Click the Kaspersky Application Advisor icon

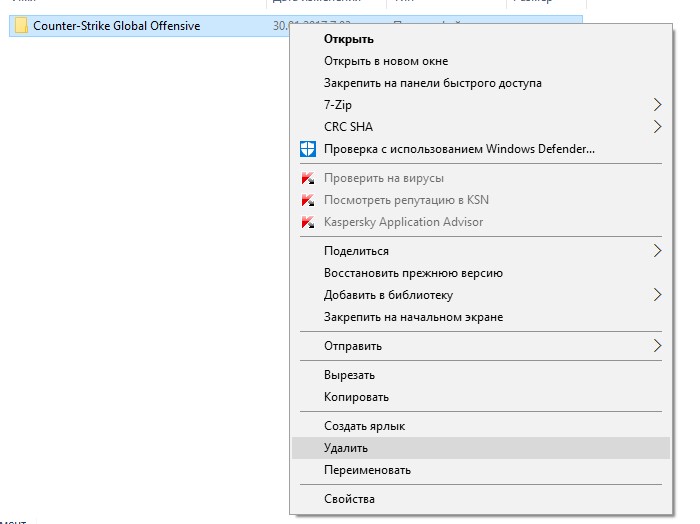coord(308,222)
